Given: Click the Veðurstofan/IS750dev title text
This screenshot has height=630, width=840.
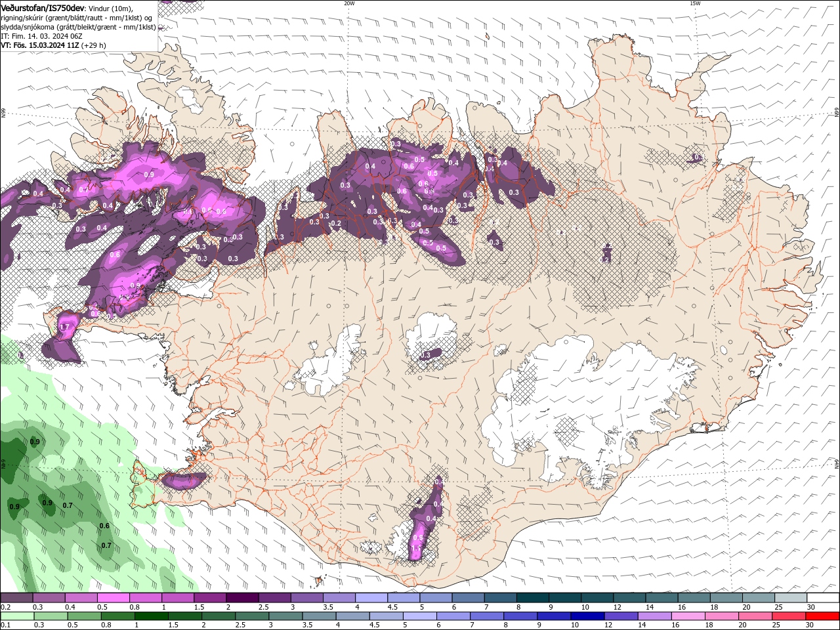Looking at the screenshot, I should (43, 8).
